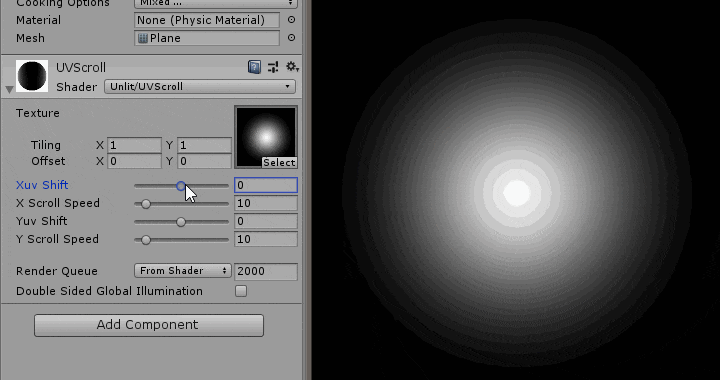720x380 pixels.
Task: Click Select on the texture slot
Action: tap(279, 162)
